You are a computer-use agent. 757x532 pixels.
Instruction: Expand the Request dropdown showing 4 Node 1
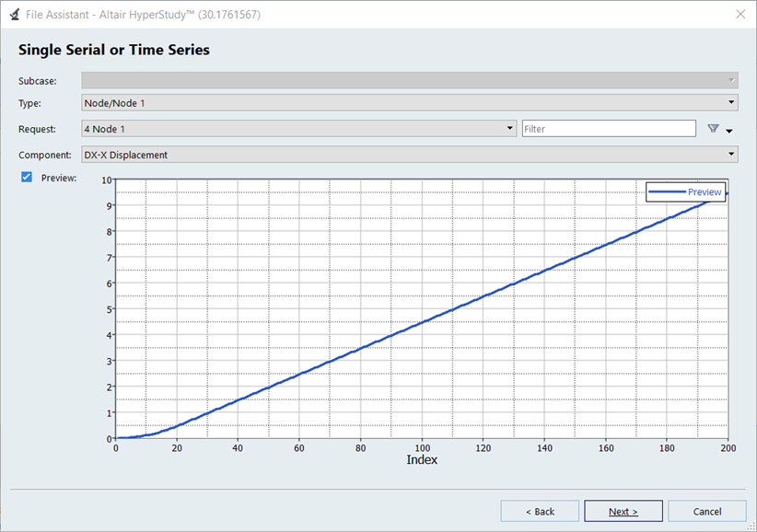coord(299,128)
